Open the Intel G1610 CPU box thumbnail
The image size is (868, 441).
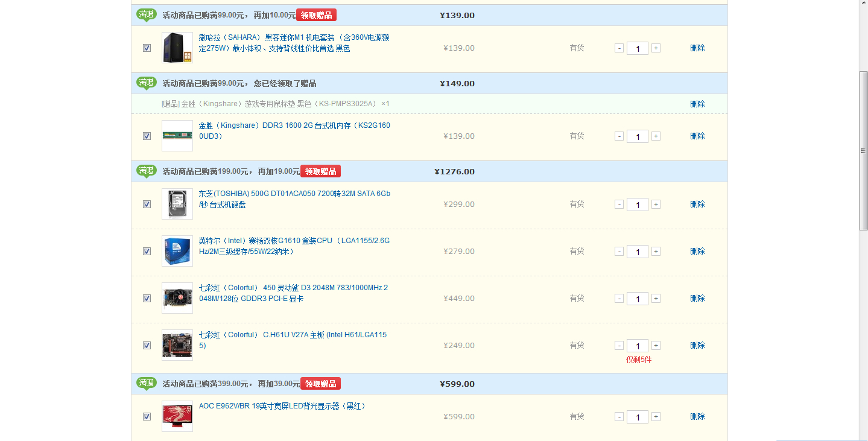point(177,251)
